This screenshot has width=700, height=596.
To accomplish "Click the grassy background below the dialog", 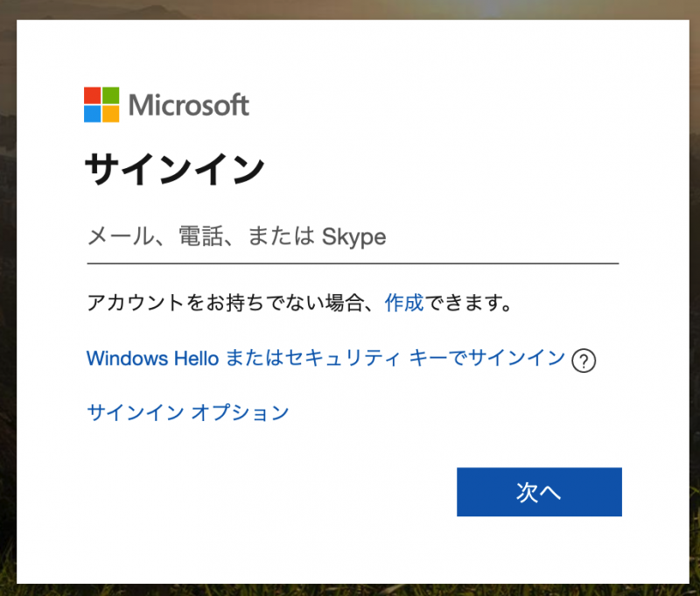I will click(350, 590).
